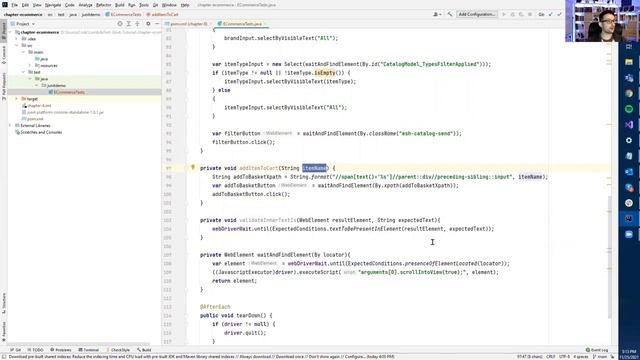Switch to the ECommerceTests.java editor tab
This screenshot has width=640, height=360.
click(242, 24)
